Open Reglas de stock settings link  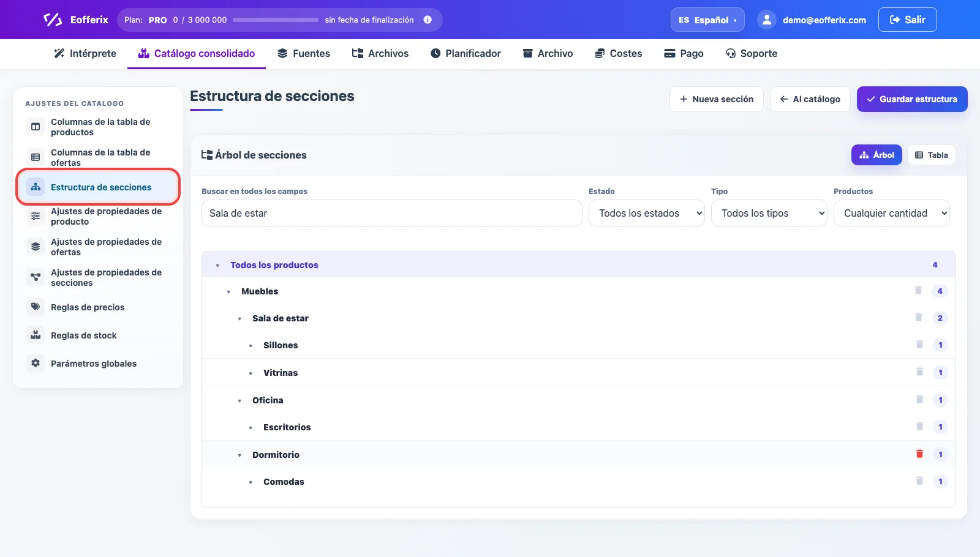pos(84,335)
